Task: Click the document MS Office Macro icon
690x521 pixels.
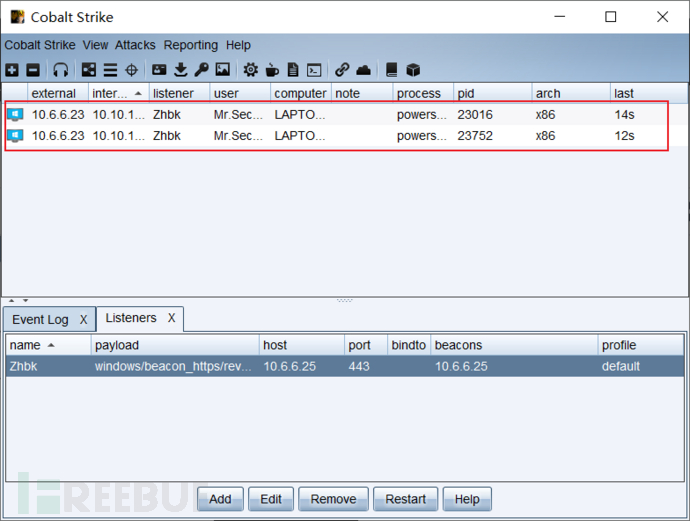Action: (x=293, y=70)
